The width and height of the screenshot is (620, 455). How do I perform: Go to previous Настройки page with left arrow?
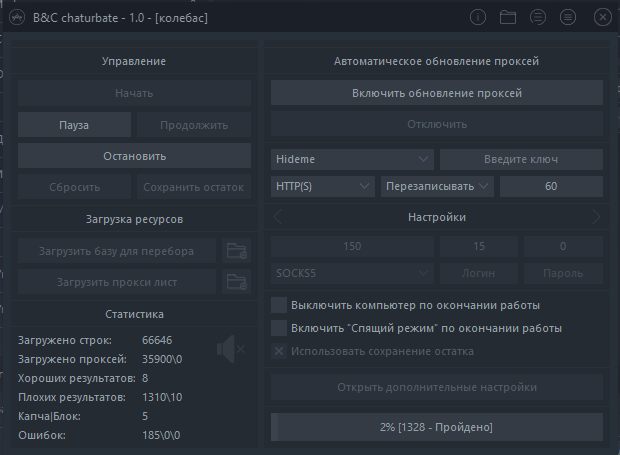[278, 217]
